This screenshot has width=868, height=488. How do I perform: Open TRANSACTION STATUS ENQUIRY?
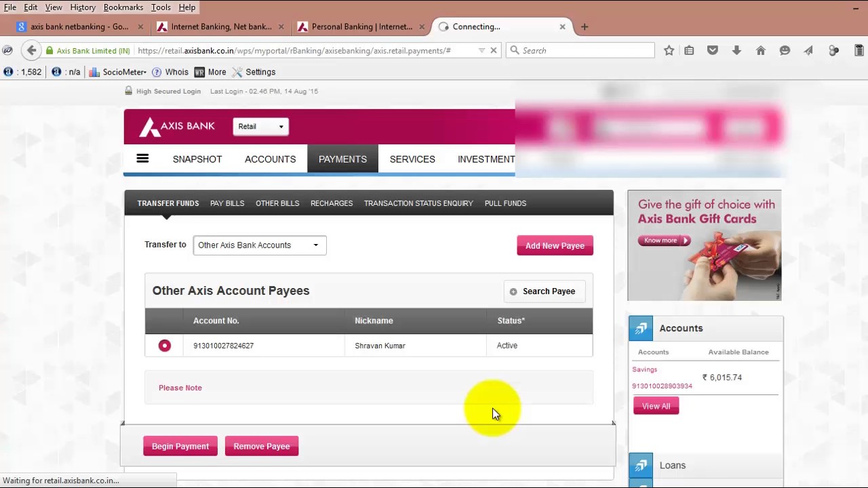tap(418, 203)
